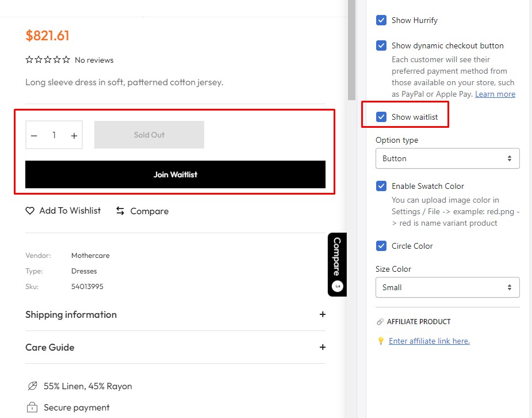
Task: Click the heart icon for Add To Wishlist
Action: point(30,211)
